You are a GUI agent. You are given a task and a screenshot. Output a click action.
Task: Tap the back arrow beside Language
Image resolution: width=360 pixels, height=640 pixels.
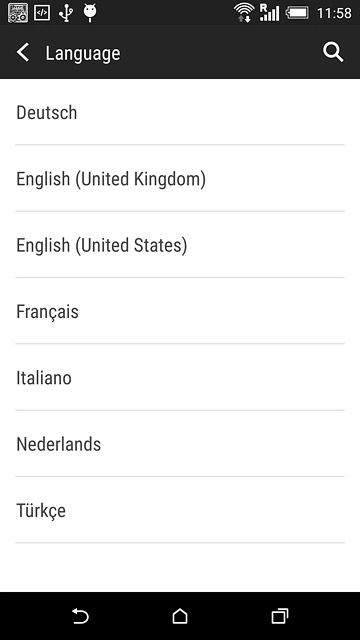23,53
